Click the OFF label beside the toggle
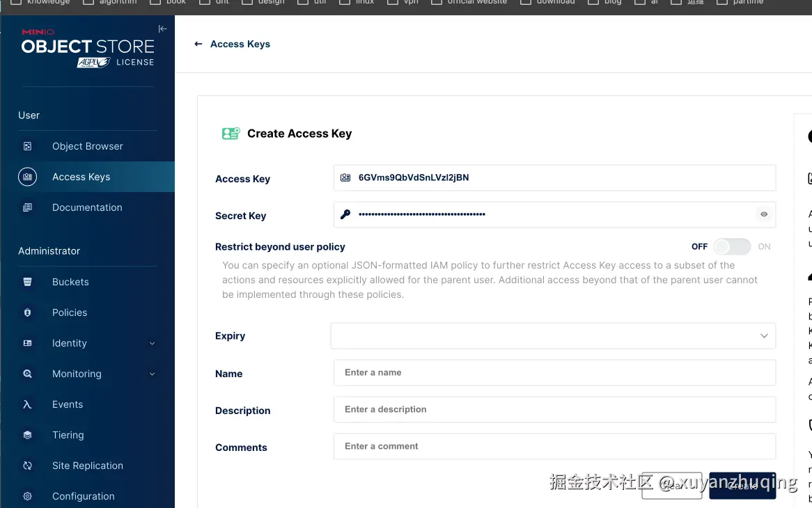This screenshot has height=508, width=812. 699,247
